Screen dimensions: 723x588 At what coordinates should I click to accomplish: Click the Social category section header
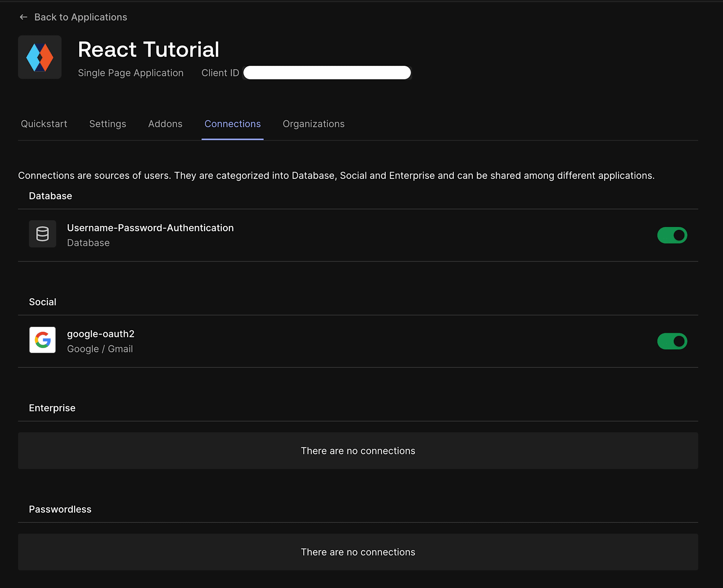[43, 301]
